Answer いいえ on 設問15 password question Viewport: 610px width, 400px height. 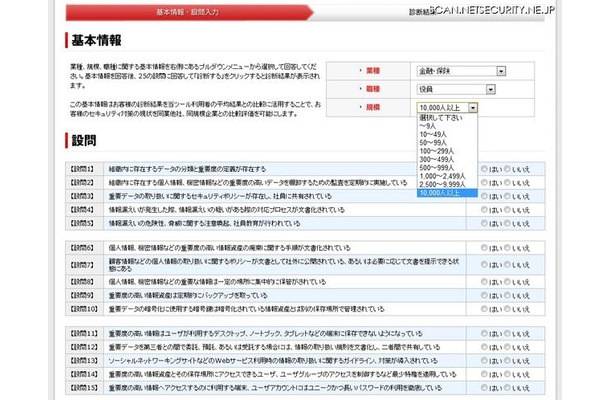507,388
